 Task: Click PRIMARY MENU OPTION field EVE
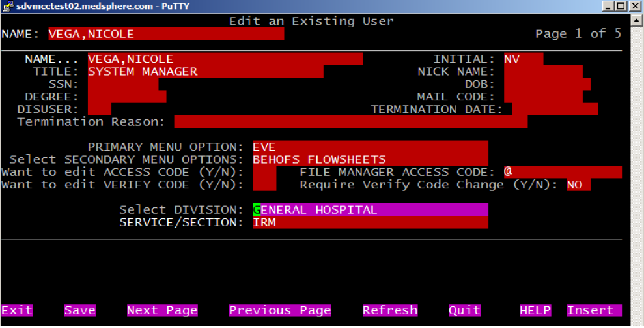(371, 147)
